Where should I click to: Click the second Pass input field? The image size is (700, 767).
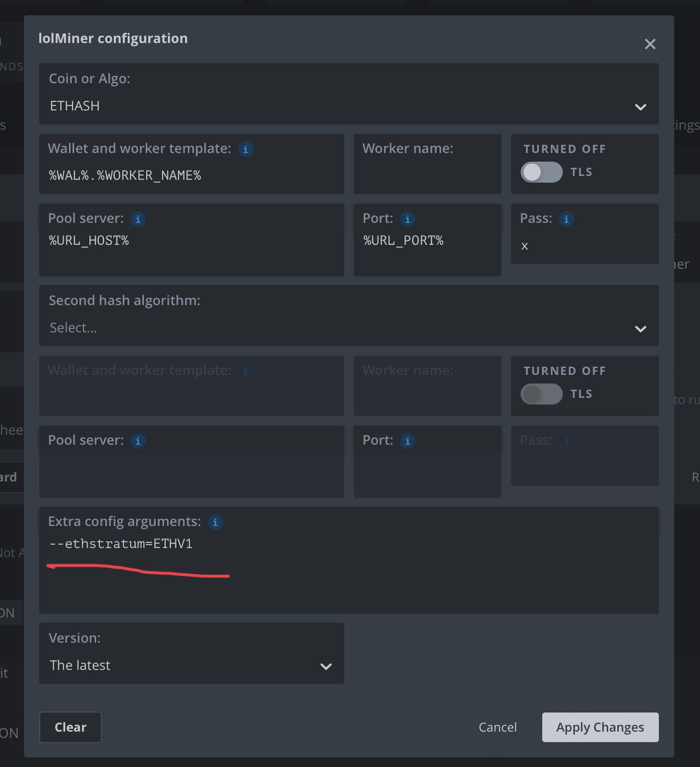(x=585, y=456)
